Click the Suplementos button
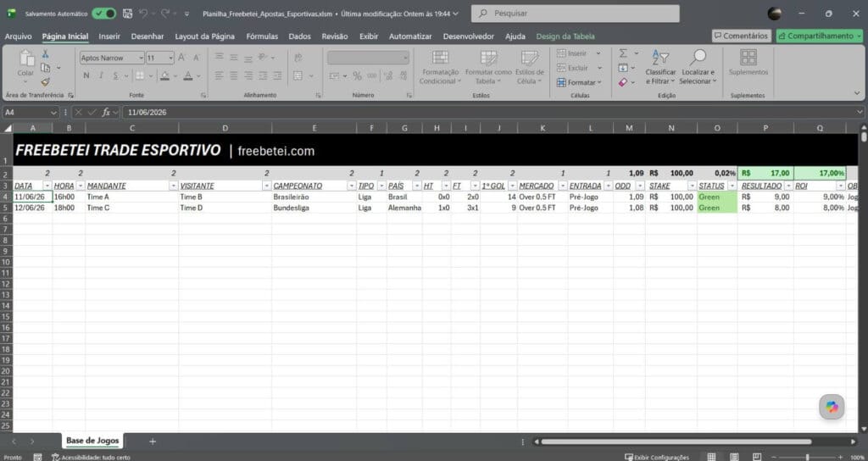The width and height of the screenshot is (868, 461). coord(748,63)
